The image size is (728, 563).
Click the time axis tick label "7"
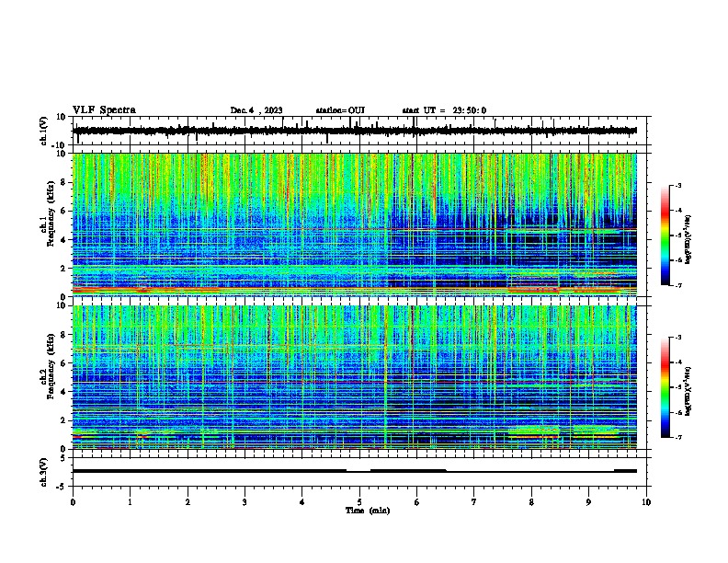pyautogui.click(x=474, y=502)
